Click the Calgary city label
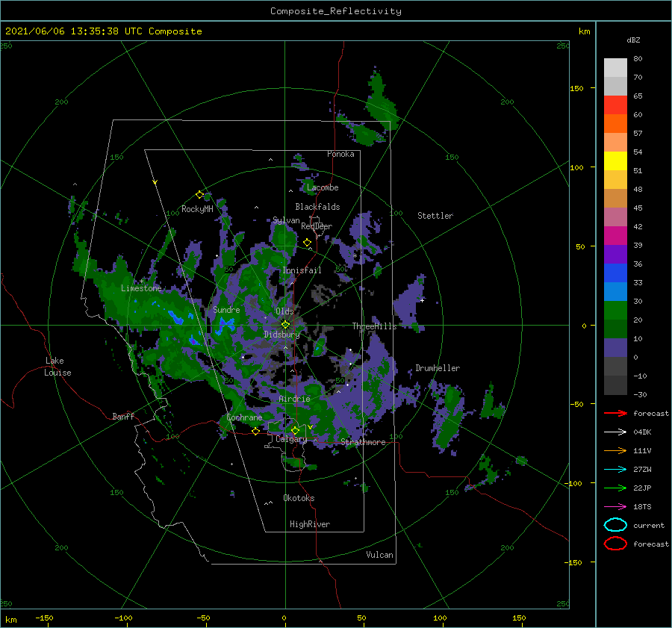Image resolution: width=672 pixels, height=628 pixels. 291,439
